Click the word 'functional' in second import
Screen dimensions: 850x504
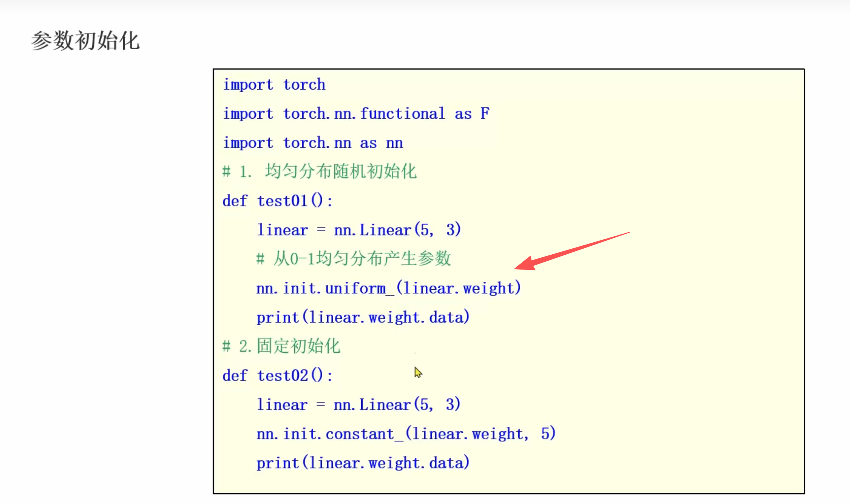pyautogui.click(x=403, y=113)
